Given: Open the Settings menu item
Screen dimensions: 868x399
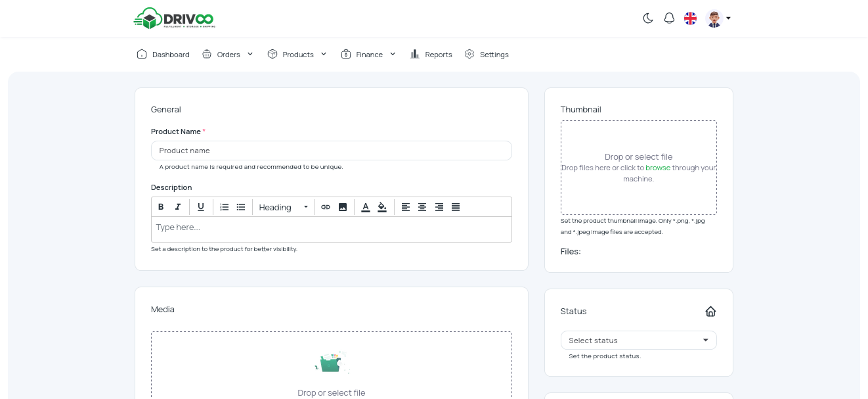Looking at the screenshot, I should tap(487, 55).
